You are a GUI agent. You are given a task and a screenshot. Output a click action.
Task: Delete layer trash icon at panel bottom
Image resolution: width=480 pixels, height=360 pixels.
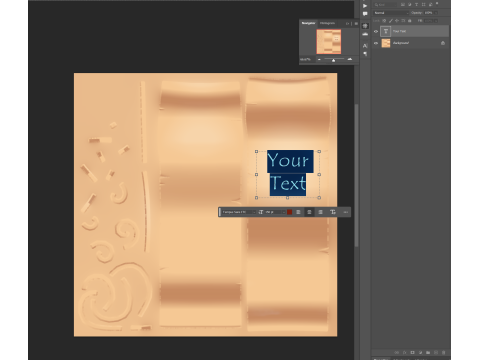click(x=443, y=352)
